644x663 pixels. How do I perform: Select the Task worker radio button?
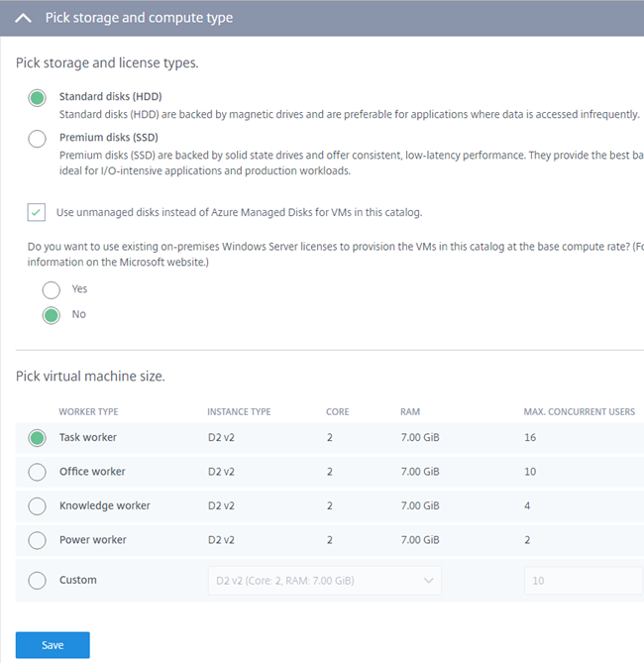37,438
